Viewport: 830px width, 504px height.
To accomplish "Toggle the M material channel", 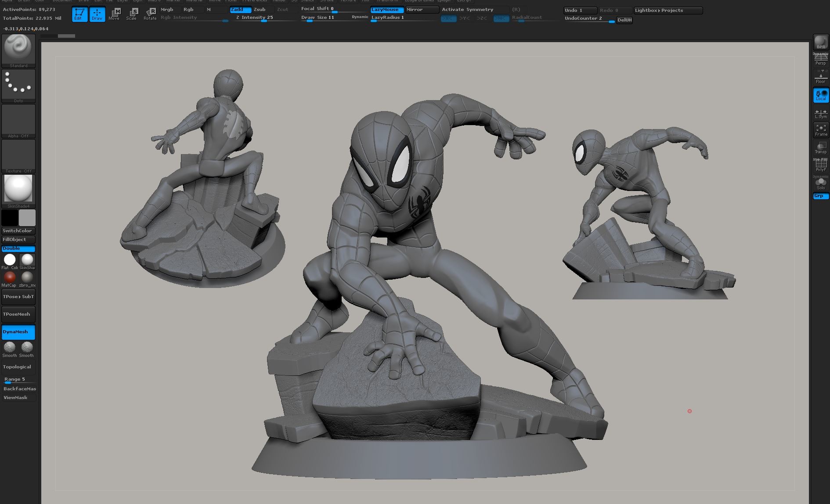I will pyautogui.click(x=217, y=9).
